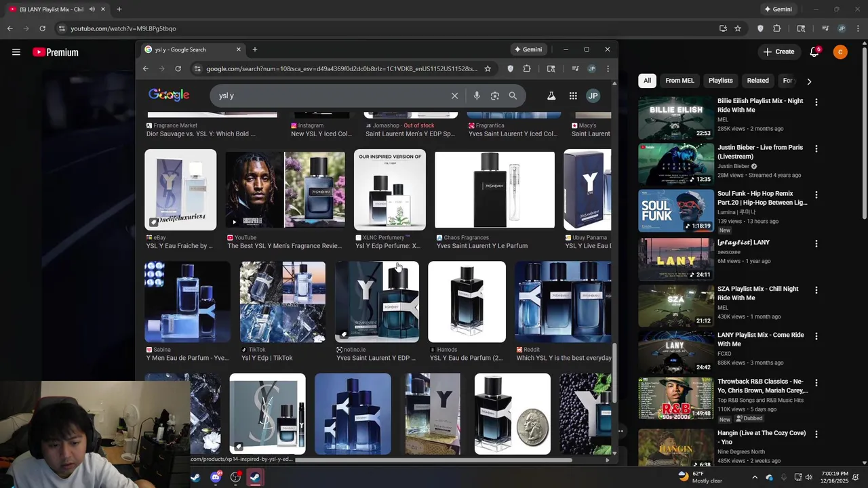Reload the YouTube page
The height and width of the screenshot is (488, 868).
[42, 28]
